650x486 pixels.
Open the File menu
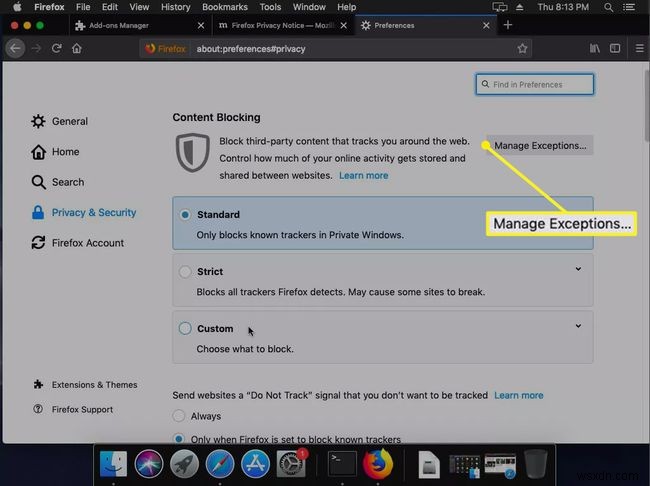(83, 7)
